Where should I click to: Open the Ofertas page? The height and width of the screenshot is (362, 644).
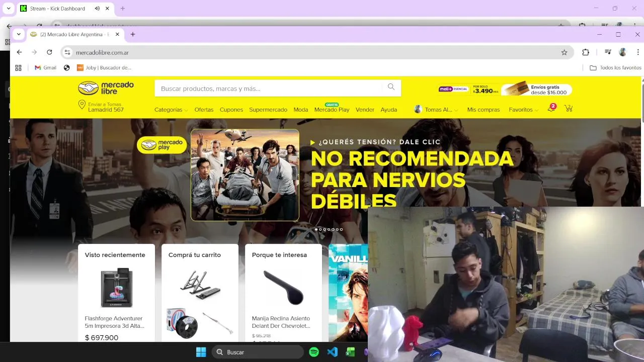point(204,110)
